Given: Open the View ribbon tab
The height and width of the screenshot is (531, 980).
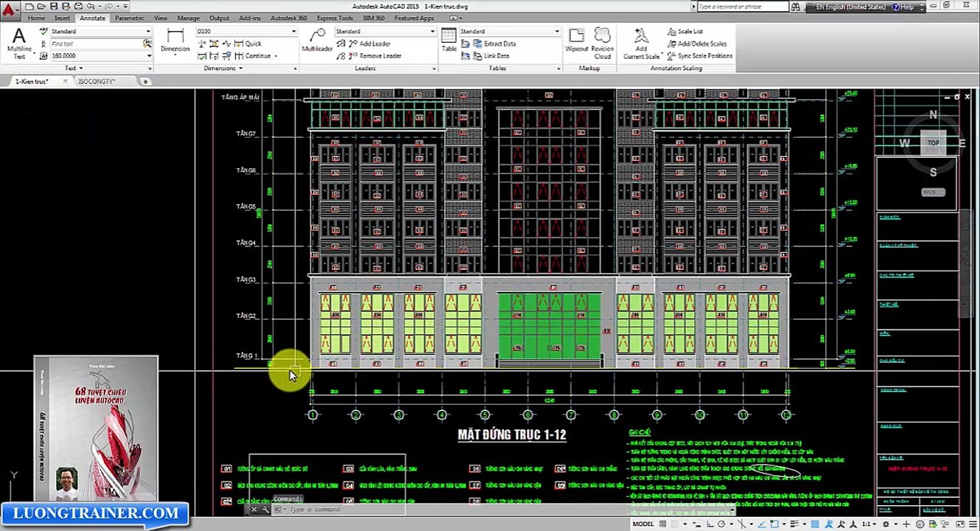Looking at the screenshot, I should (161, 18).
